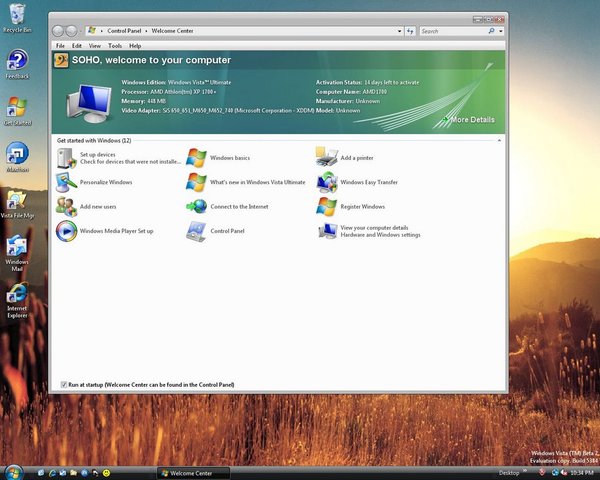Click the SOHO user account picture
600x480 pixels.
pyautogui.click(x=61, y=60)
